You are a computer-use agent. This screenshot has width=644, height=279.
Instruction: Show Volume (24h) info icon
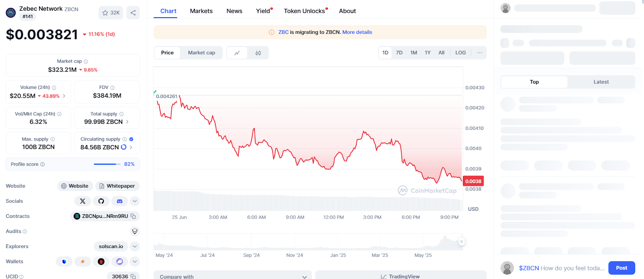click(54, 88)
